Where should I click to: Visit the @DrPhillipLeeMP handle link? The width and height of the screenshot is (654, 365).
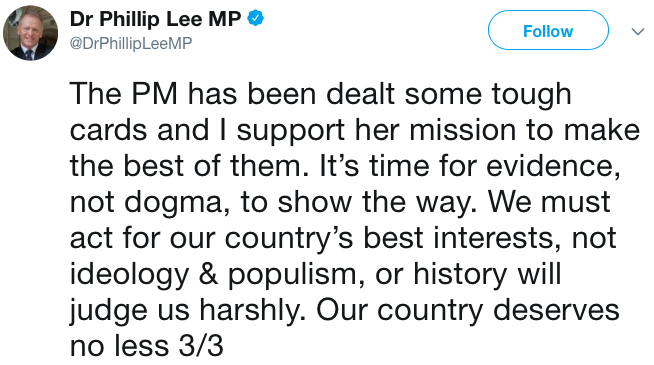(x=131, y=43)
